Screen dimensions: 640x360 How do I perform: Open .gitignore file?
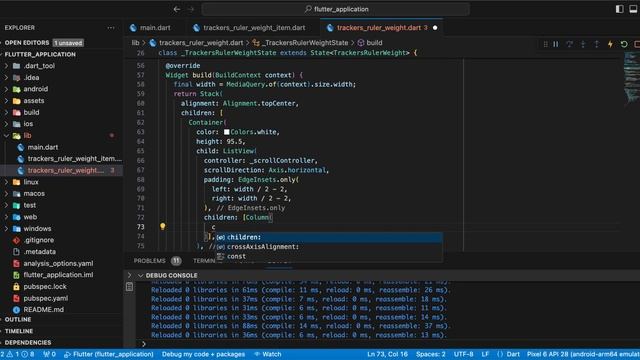click(38, 240)
